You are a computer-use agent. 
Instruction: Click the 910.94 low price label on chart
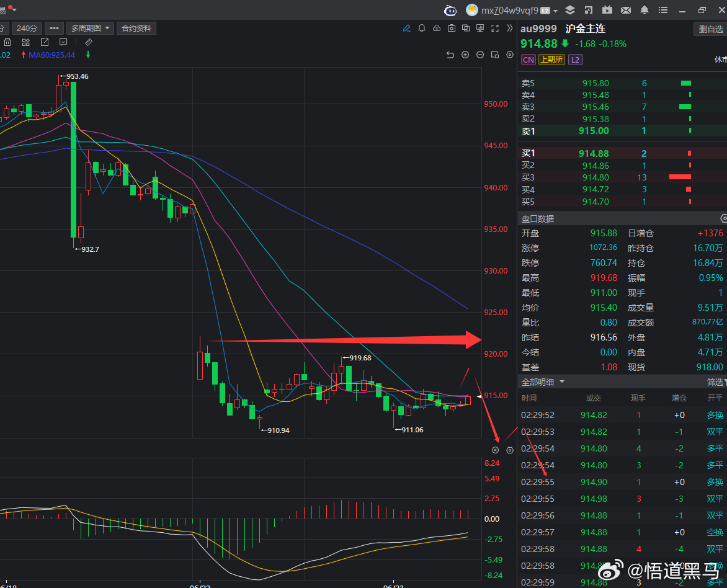pos(278,430)
